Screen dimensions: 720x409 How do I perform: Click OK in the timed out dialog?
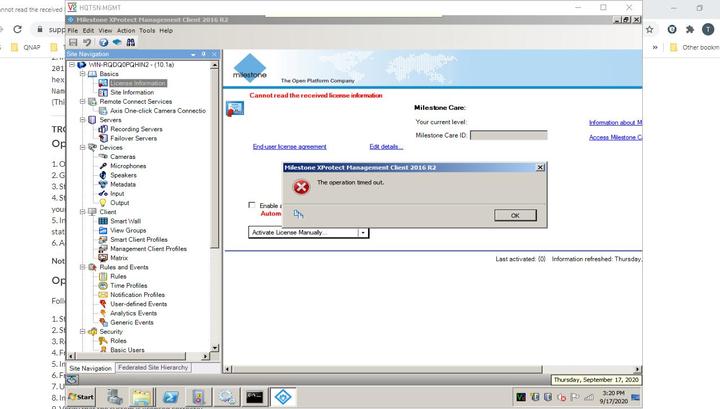(514, 215)
